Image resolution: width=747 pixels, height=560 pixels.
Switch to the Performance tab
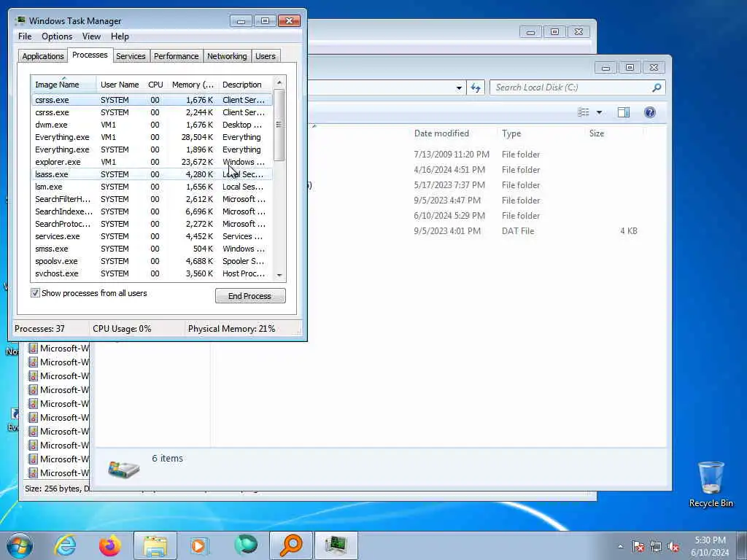click(176, 56)
